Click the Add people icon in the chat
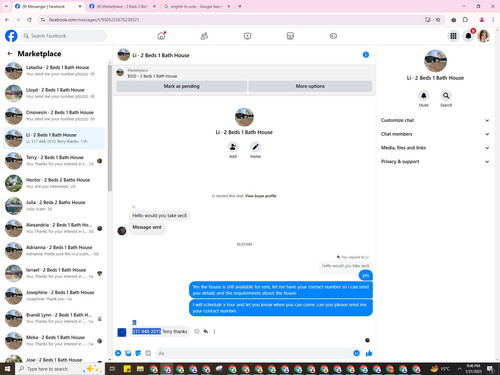The height and width of the screenshot is (375, 500). (233, 147)
